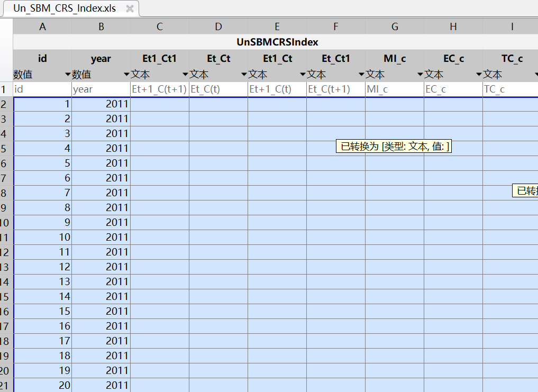Click row 1 cell with text MI_c
Image resolution: width=538 pixels, height=392 pixels.
[x=395, y=89]
